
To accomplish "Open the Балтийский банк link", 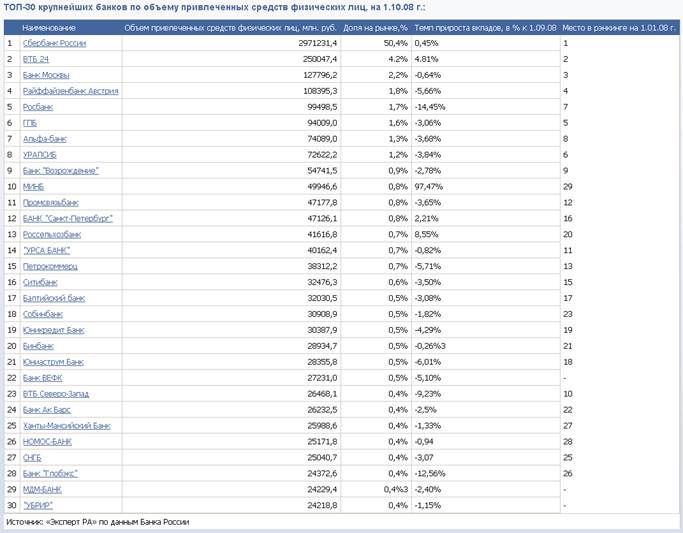I will click(54, 298).
